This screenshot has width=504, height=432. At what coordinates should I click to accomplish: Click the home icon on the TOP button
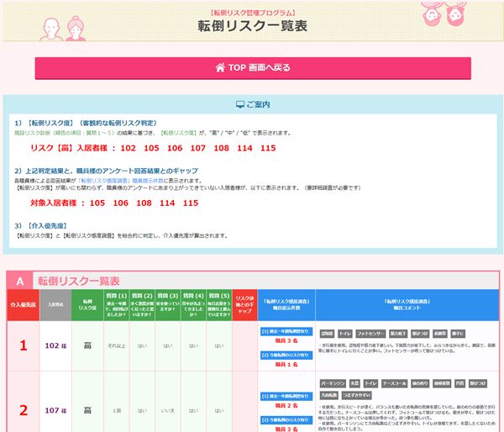point(220,67)
